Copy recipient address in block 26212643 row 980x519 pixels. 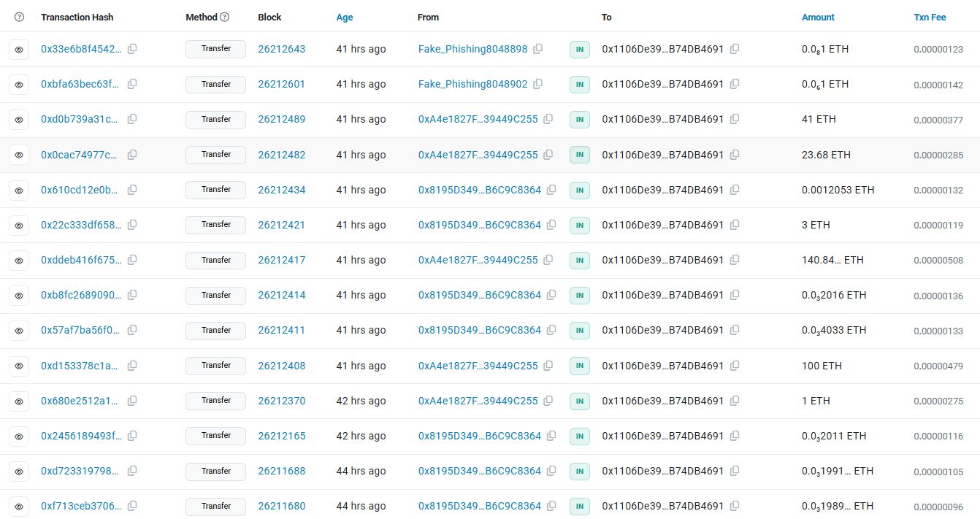point(735,49)
